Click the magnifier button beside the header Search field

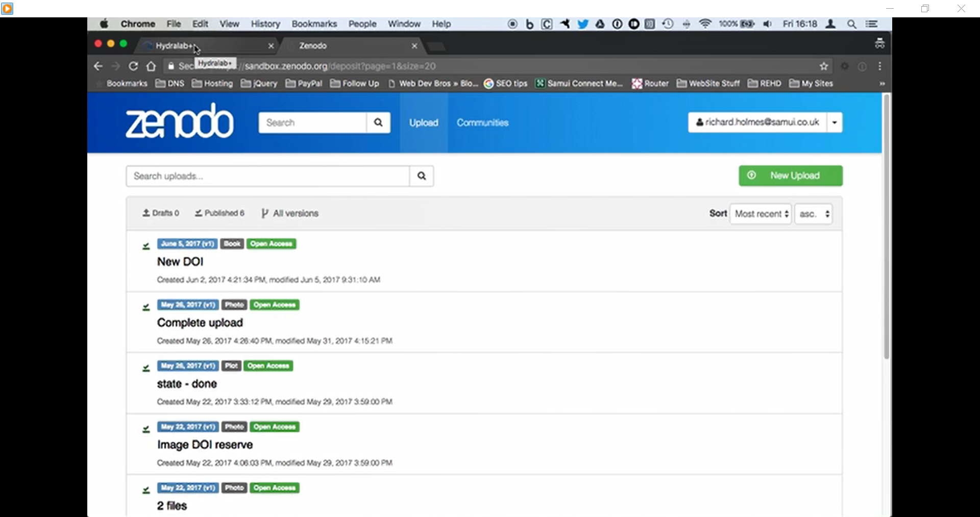(x=378, y=122)
